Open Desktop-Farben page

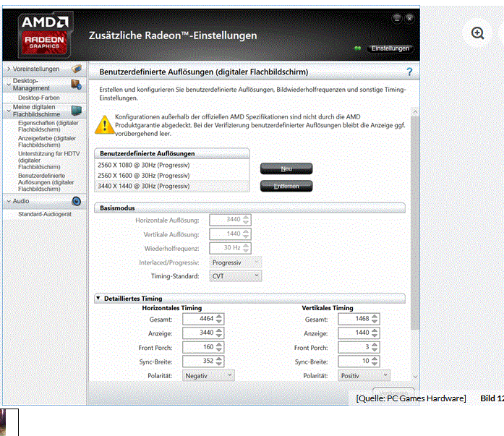click(x=39, y=98)
